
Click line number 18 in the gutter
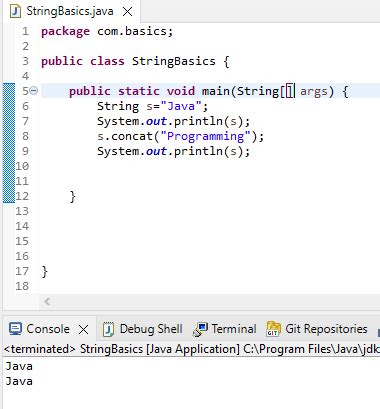point(22,286)
